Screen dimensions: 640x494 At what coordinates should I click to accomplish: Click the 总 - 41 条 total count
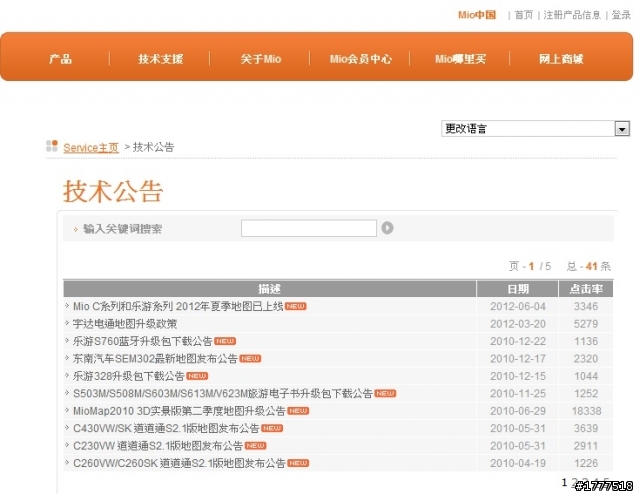coord(589,266)
